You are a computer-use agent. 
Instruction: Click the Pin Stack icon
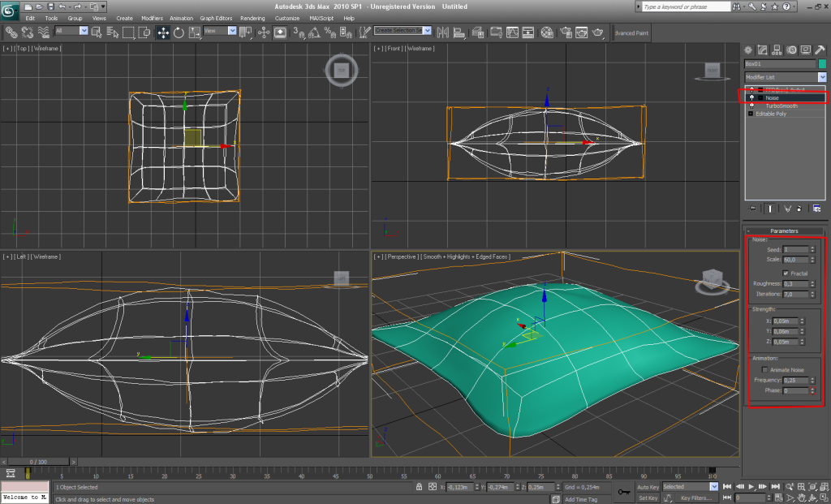pos(752,209)
